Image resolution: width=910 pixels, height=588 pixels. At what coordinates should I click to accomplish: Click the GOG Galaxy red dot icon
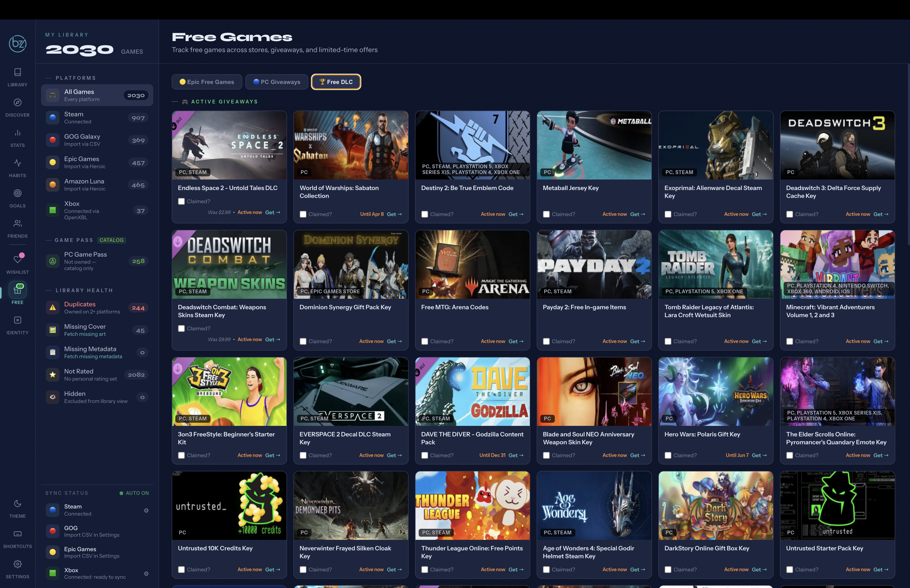point(53,140)
